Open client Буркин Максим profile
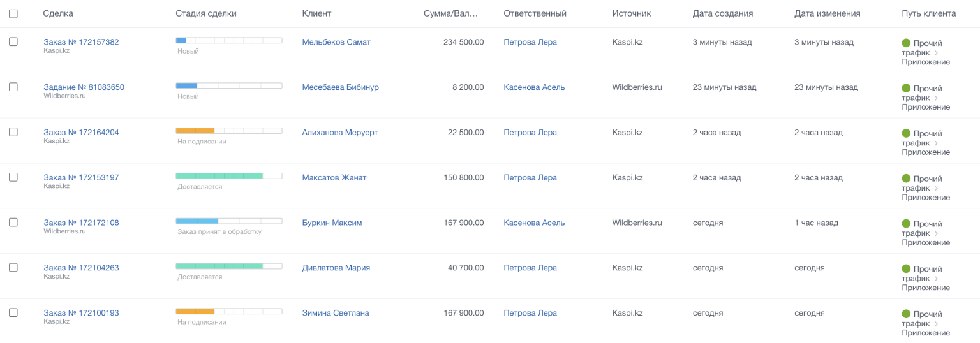Screen dimensions: 980x343 tap(332, 223)
